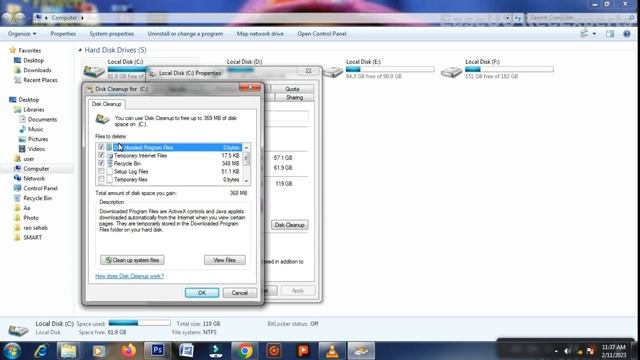Expand the Computer breadcrumb arrow

(x=82, y=18)
